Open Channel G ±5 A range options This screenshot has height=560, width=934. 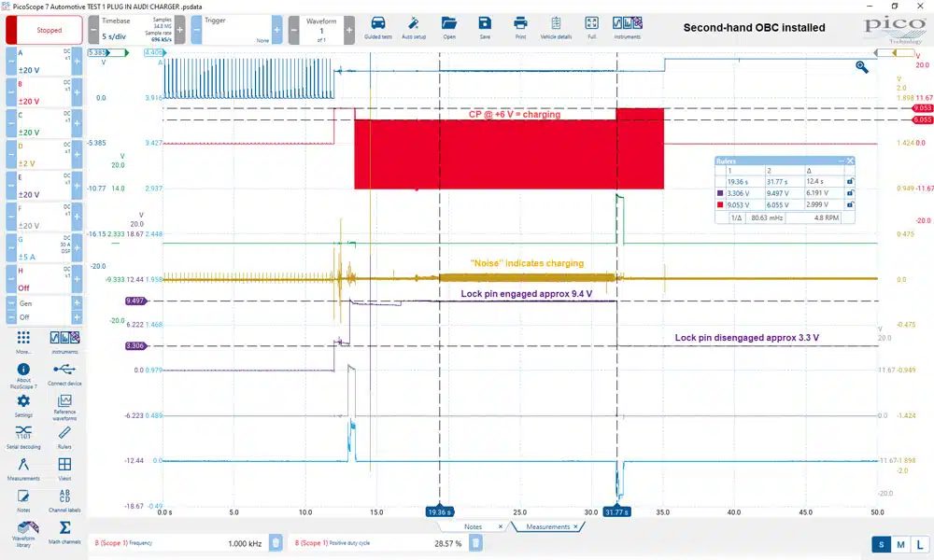44,247
